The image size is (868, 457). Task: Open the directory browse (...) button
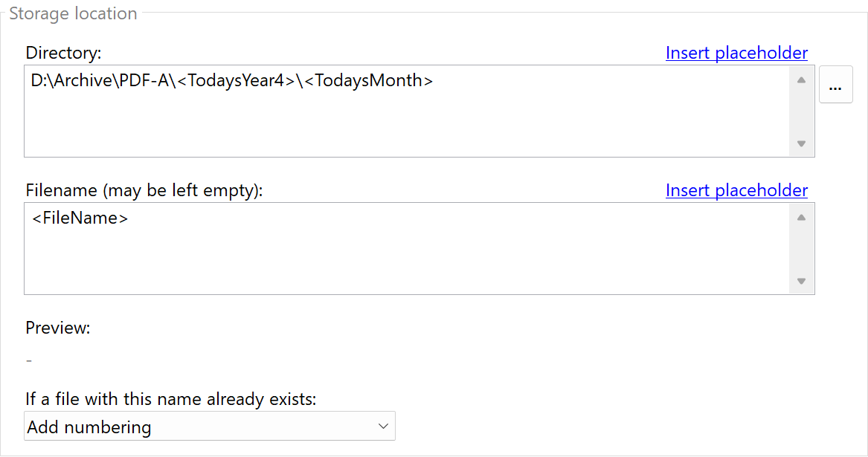835,84
